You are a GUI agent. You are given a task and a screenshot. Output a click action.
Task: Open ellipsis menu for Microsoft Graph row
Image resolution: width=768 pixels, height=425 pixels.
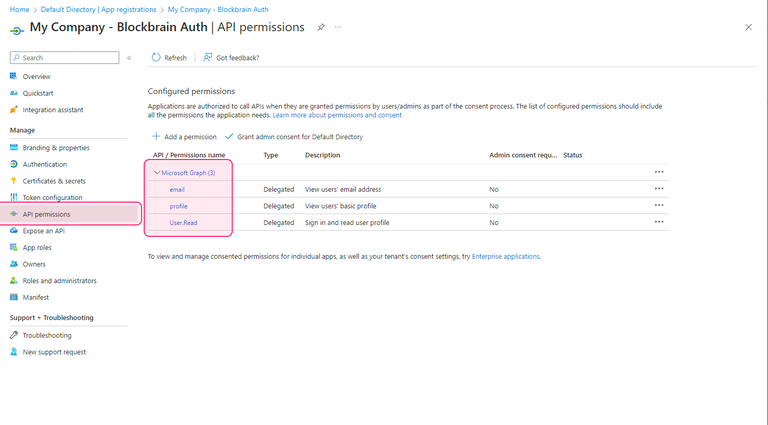(658, 172)
